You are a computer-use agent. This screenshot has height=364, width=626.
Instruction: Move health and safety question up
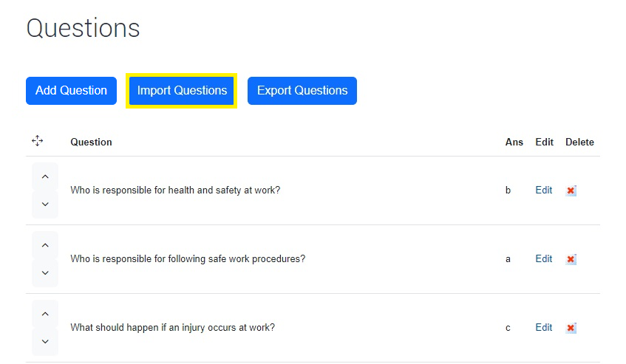pos(45,176)
